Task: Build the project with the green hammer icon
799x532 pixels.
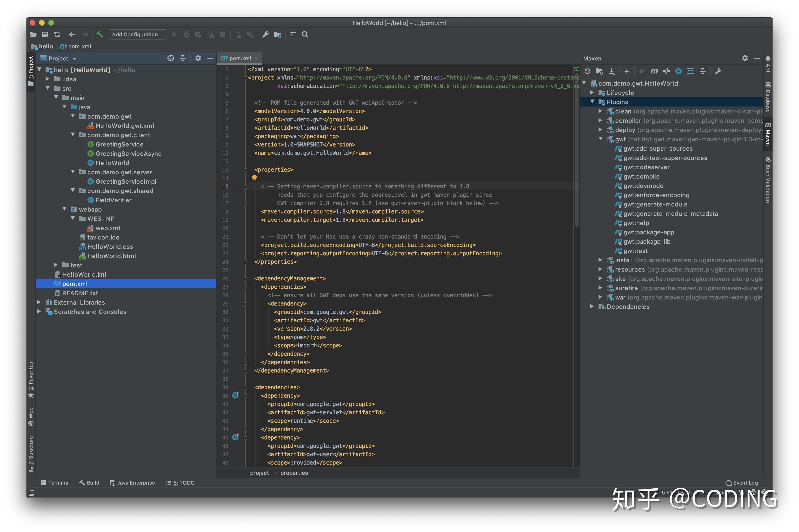Action: [100, 34]
